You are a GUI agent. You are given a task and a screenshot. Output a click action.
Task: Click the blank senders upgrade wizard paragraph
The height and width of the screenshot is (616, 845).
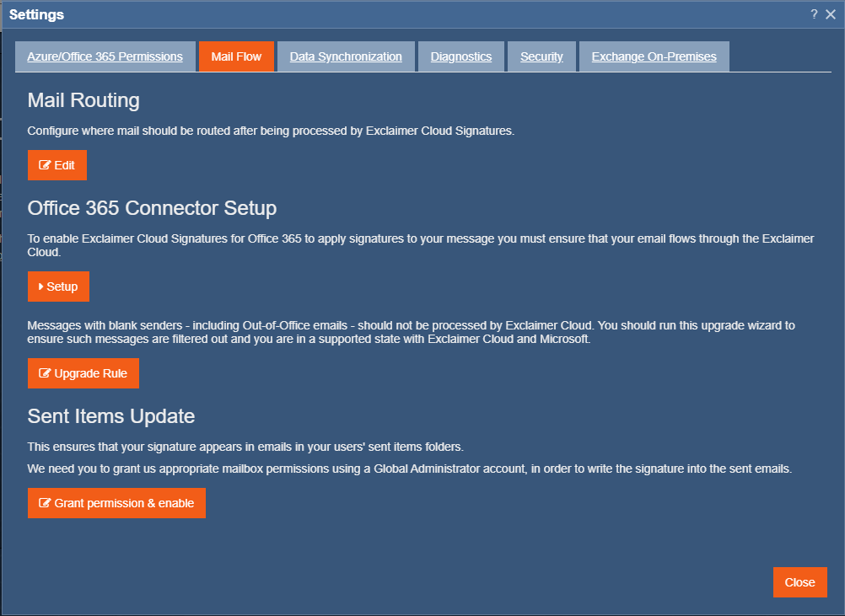point(411,332)
